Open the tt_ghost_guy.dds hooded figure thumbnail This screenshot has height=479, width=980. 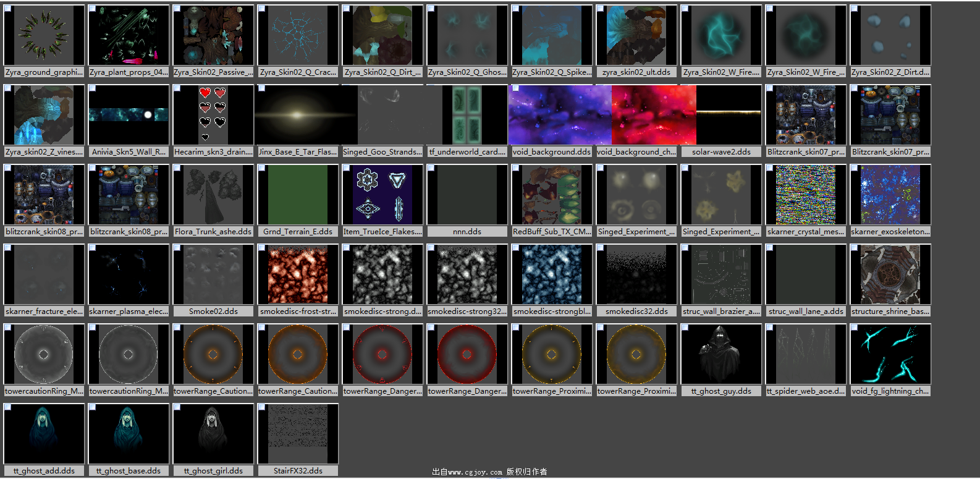(x=720, y=354)
